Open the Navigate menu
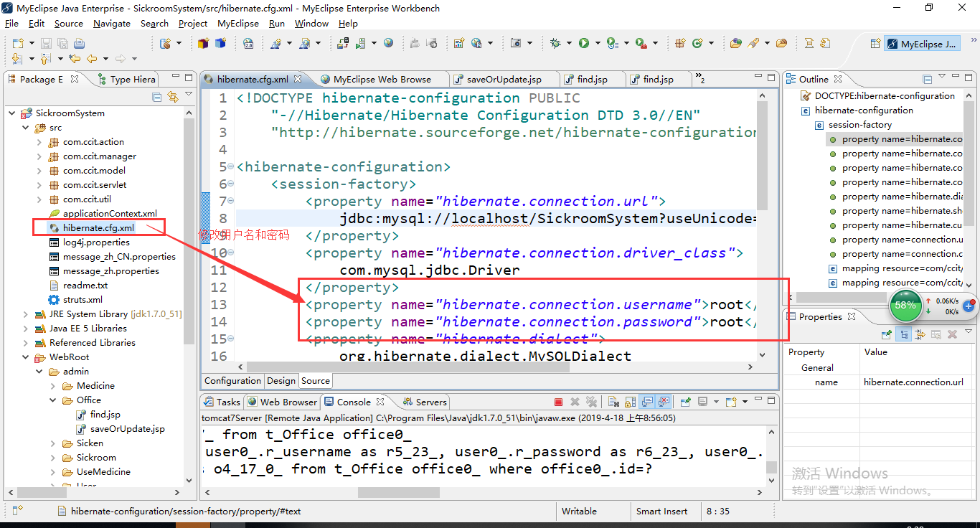The image size is (980, 528). pyautogui.click(x=112, y=23)
